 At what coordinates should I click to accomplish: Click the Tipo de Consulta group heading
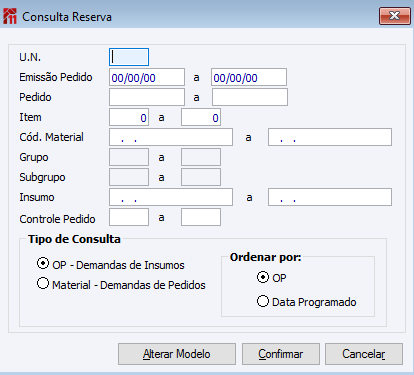74,239
